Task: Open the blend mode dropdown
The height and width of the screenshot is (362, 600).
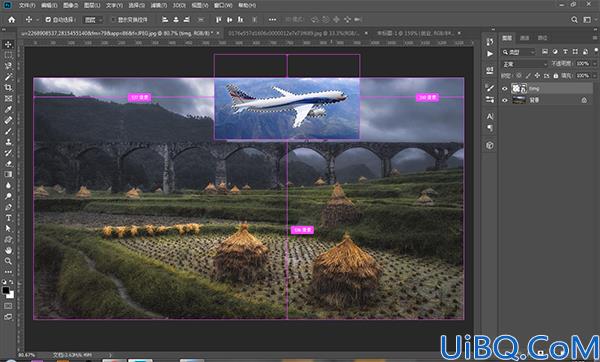Action: tap(525, 64)
